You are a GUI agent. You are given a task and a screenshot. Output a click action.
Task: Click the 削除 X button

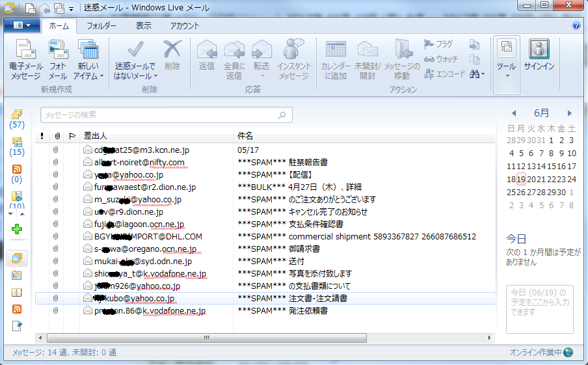pyautogui.click(x=172, y=55)
